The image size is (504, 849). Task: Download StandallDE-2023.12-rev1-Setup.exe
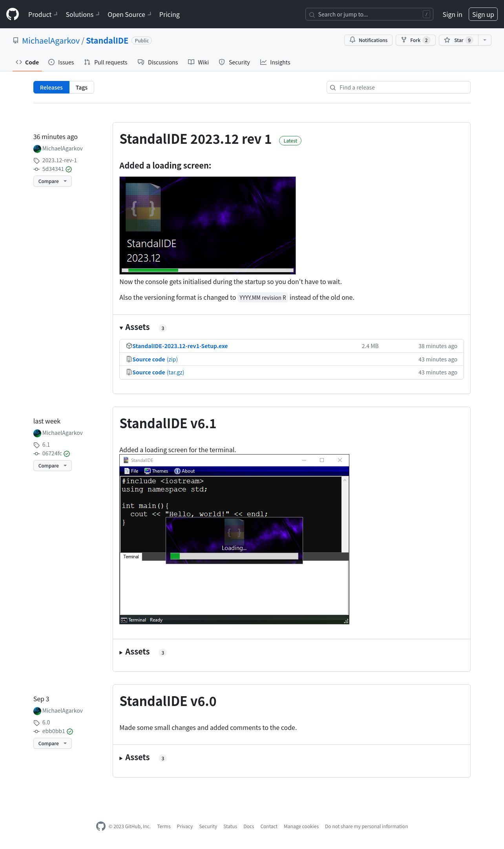click(x=180, y=346)
